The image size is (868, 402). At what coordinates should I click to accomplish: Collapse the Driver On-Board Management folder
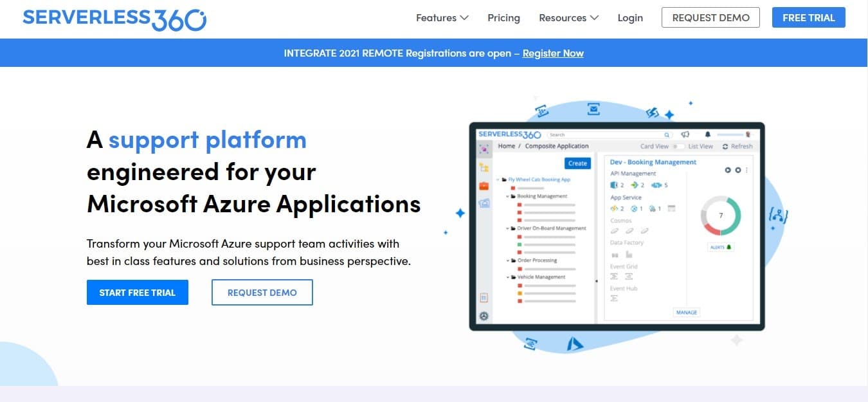(x=507, y=228)
